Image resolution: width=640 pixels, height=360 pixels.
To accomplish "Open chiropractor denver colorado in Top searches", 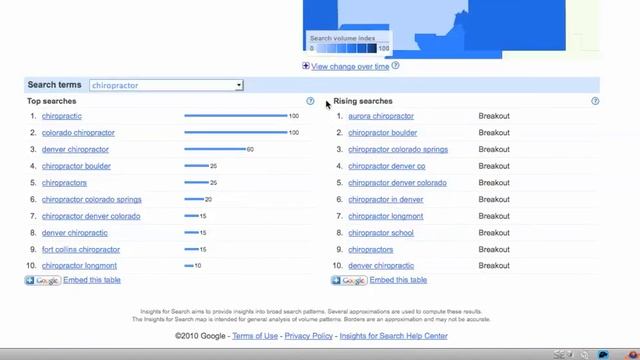I will (x=91, y=216).
